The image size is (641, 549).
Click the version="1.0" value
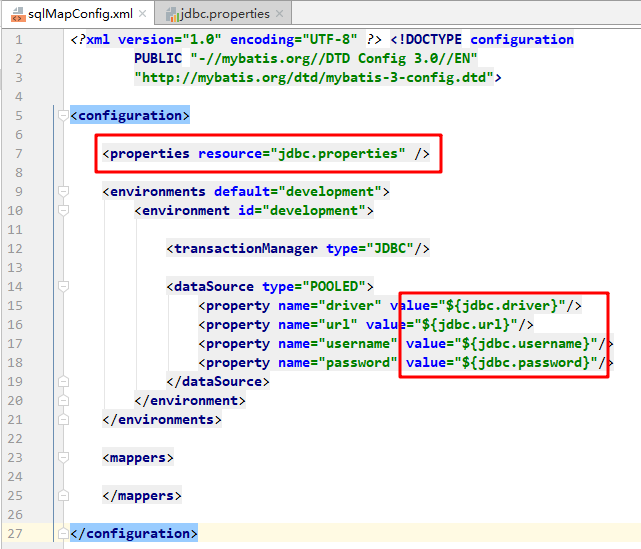pyautogui.click(x=202, y=40)
